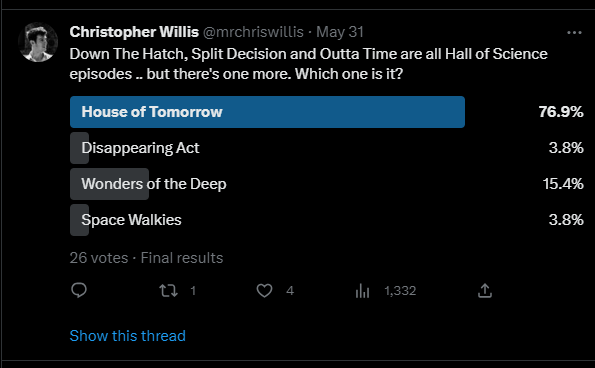This screenshot has width=595, height=368.
Task: Open the May 31 timestamp
Action: pos(340,32)
